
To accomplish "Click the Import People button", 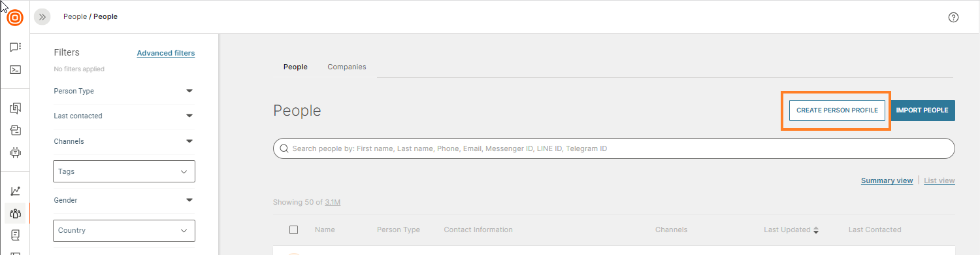I will (x=922, y=110).
